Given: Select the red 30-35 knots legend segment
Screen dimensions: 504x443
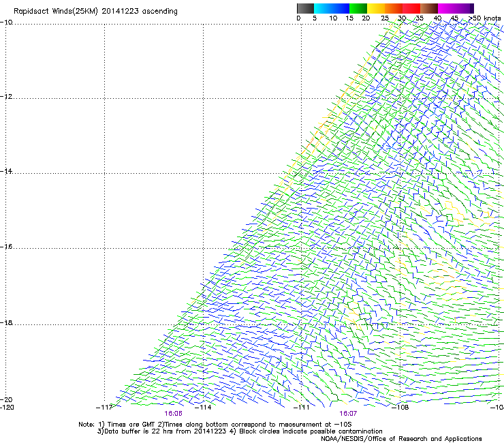Looking at the screenshot, I should point(411,8).
